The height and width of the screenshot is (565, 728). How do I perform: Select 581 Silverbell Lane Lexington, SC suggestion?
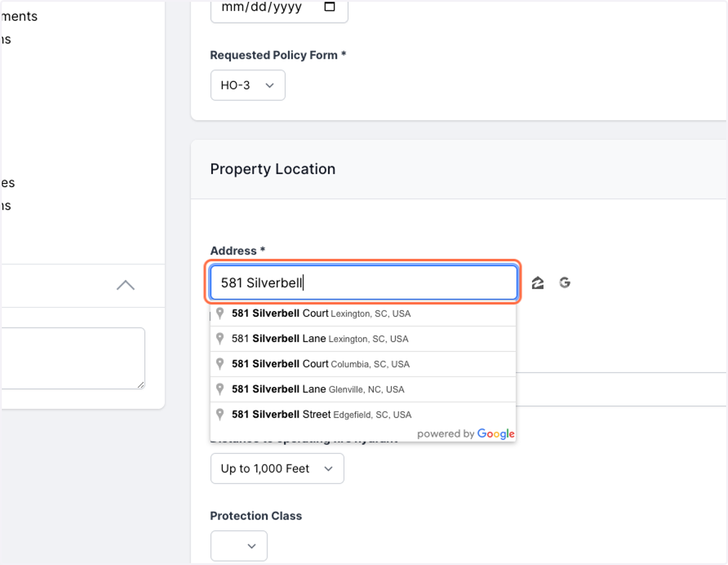(363, 339)
